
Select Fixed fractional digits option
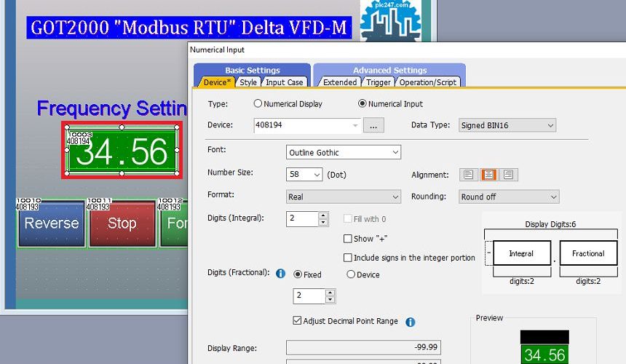pos(298,274)
